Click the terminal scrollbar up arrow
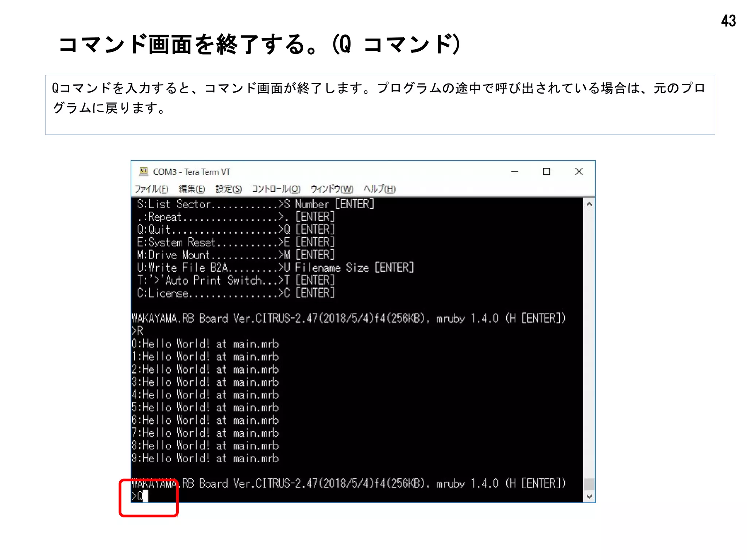 pyautogui.click(x=589, y=204)
